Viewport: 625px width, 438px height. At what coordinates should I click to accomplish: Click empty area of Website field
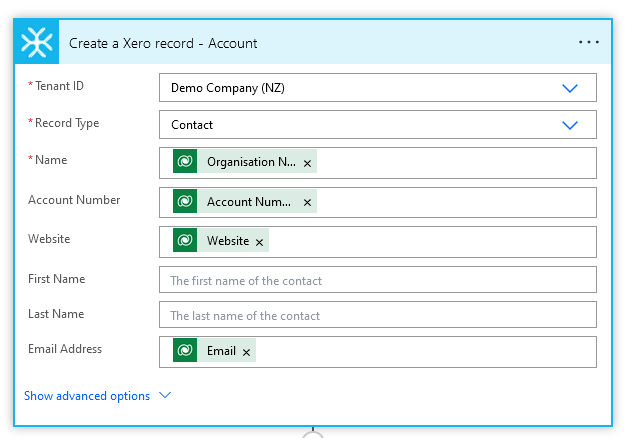tap(432, 242)
